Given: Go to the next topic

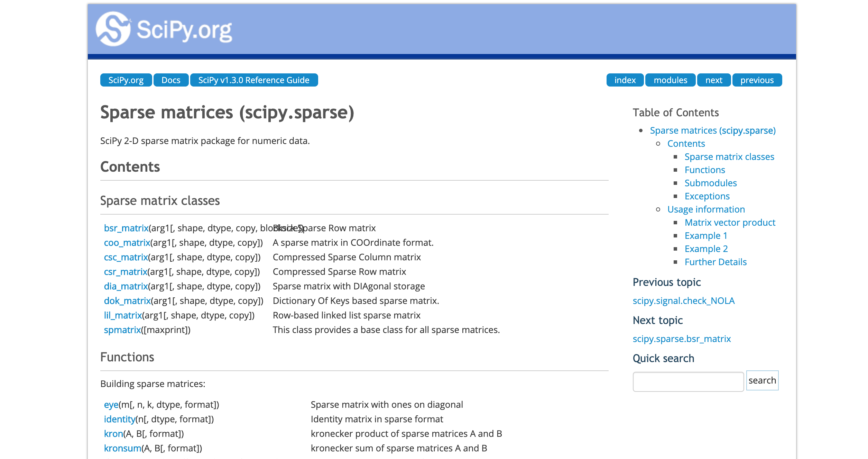Looking at the screenshot, I should [x=714, y=80].
